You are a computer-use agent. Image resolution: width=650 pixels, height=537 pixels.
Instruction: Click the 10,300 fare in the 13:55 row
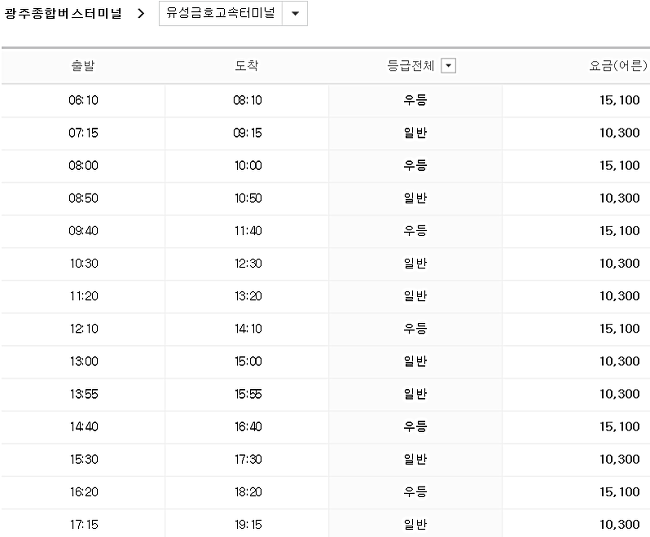coord(619,394)
